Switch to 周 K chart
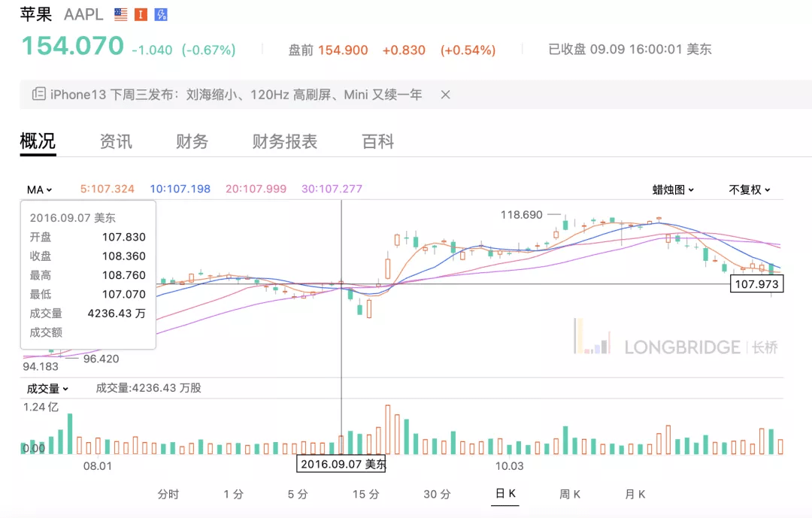Screen dimensions: 812x518 pyautogui.click(x=570, y=494)
